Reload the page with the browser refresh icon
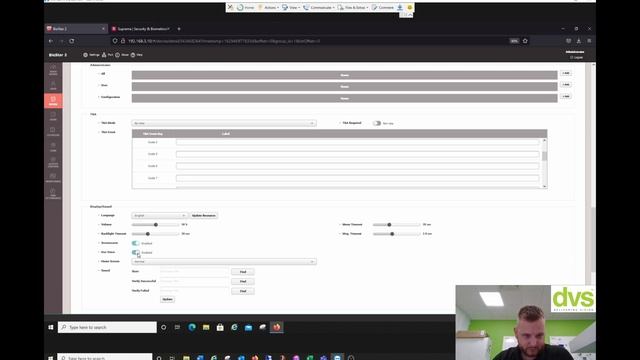 pos(72,41)
